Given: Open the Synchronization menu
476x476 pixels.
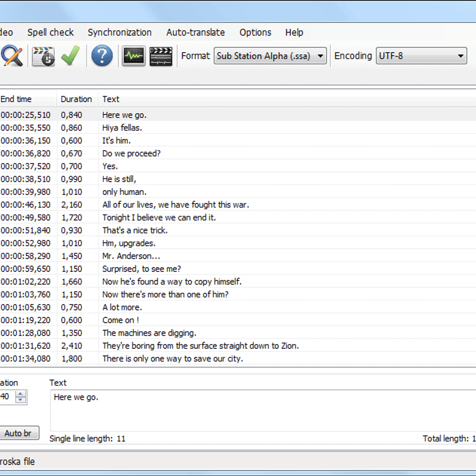Looking at the screenshot, I should pos(119,33).
